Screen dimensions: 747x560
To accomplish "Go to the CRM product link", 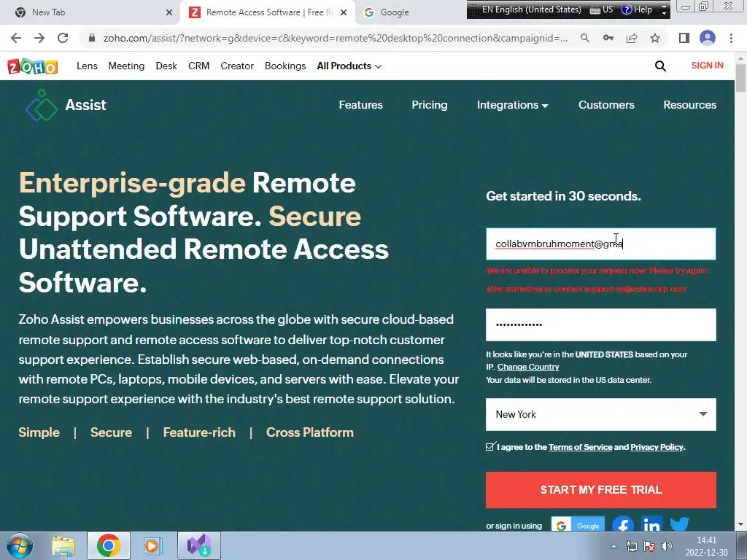I will point(198,66).
